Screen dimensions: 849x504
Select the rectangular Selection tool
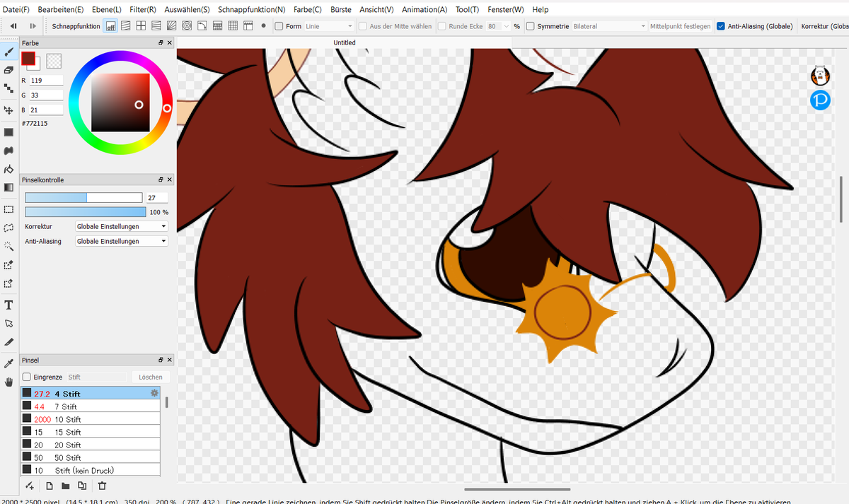pos(8,209)
